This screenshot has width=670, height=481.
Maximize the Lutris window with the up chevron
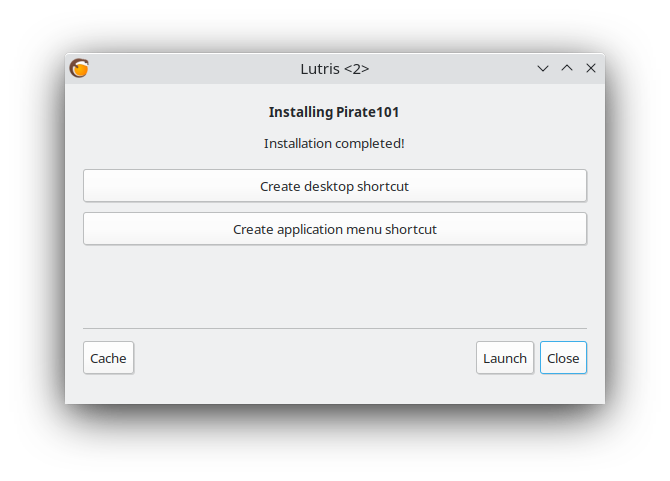[567, 68]
